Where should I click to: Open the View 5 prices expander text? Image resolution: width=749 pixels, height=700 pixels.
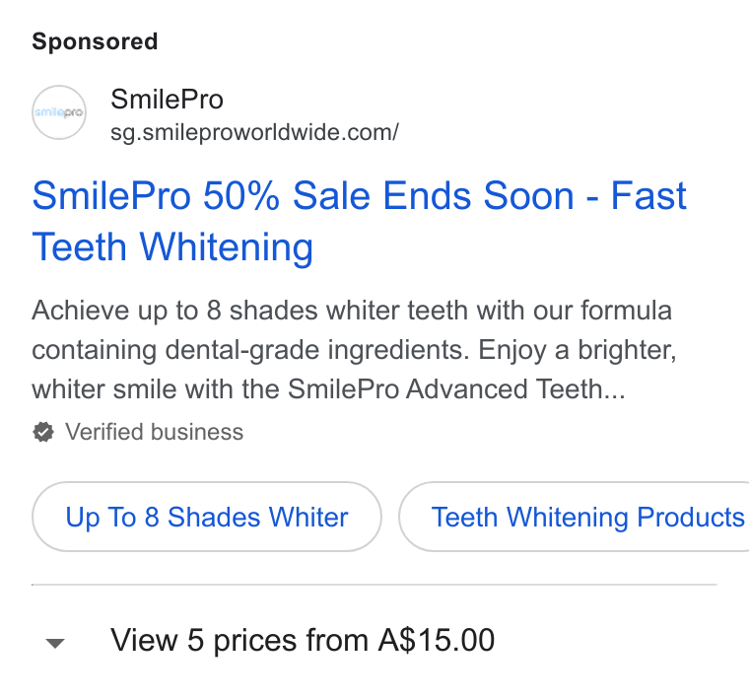tap(303, 640)
